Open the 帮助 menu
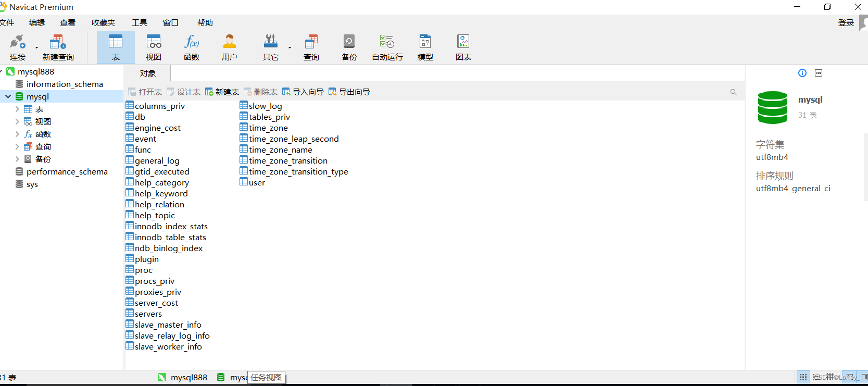The image size is (868, 386). click(x=205, y=22)
